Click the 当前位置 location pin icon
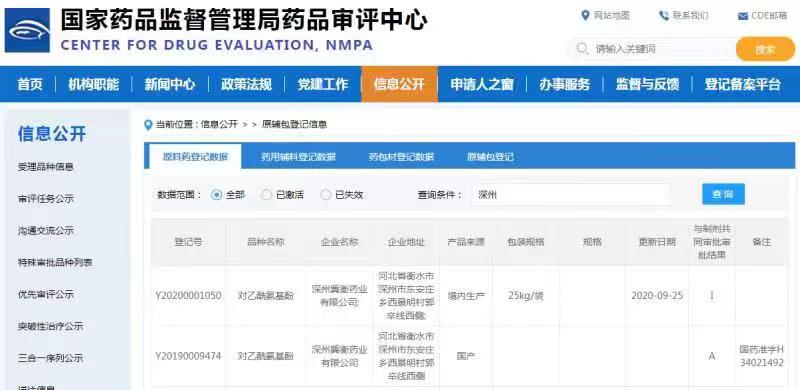Viewport: 800px width, 390px height. coord(148,125)
